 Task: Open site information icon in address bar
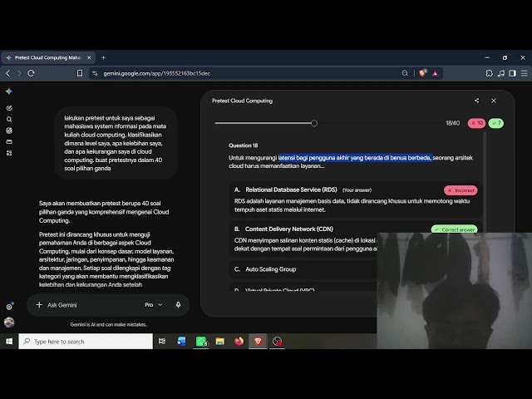click(95, 73)
